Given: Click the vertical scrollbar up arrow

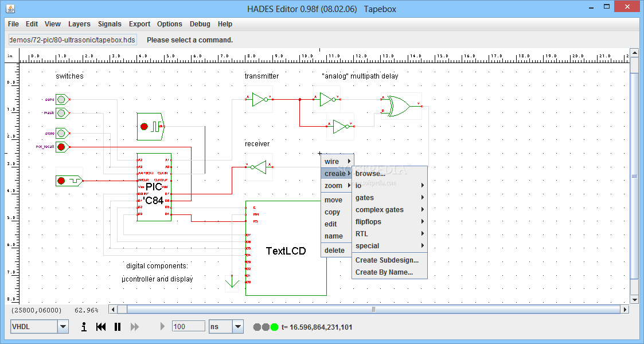Looking at the screenshot, I should 635,53.
